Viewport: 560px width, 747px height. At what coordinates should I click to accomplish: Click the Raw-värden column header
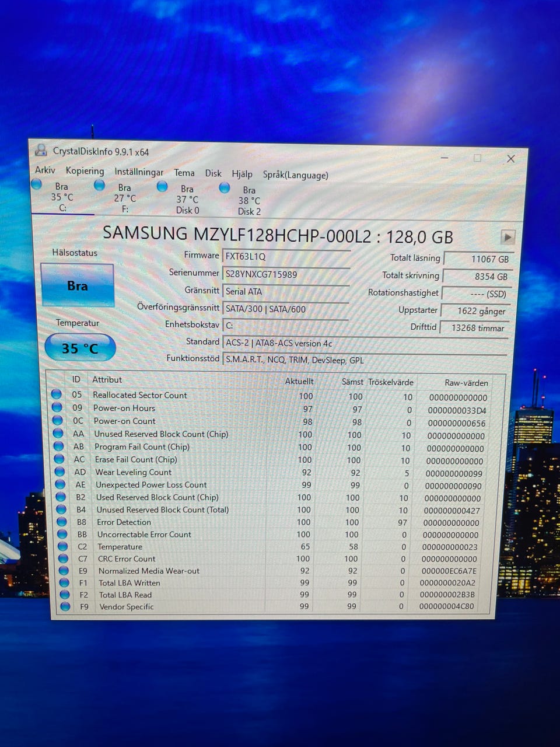466,383
